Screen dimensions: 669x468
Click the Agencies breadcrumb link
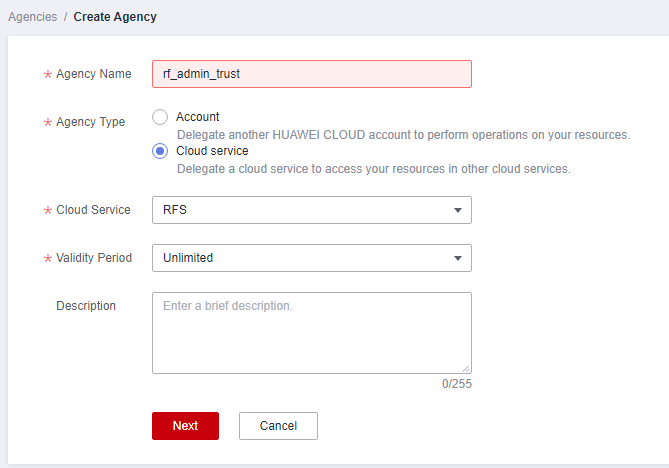coord(31,17)
